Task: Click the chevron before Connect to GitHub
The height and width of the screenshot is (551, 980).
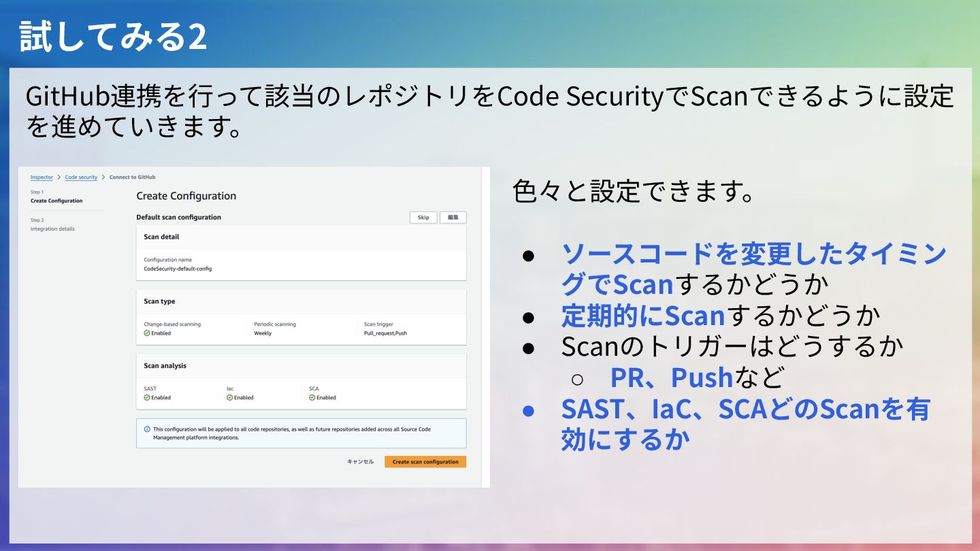Action: [x=103, y=177]
